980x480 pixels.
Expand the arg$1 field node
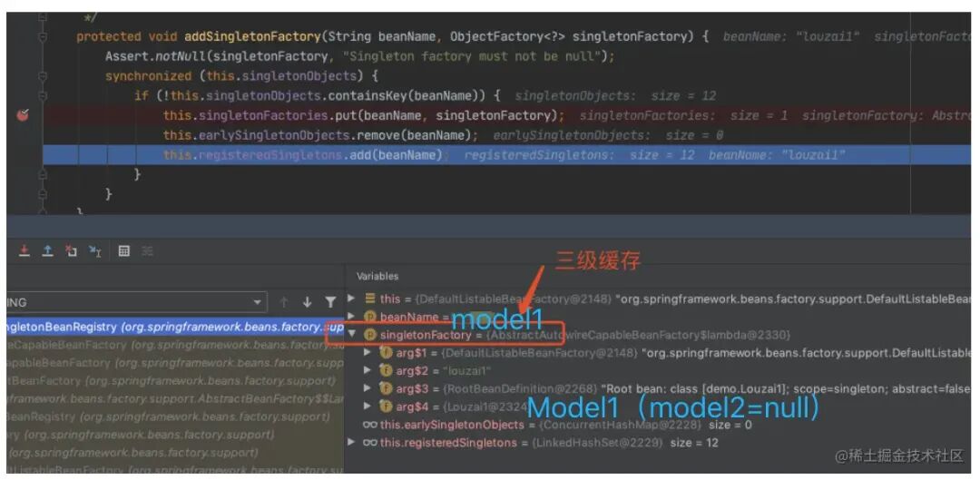point(367,353)
